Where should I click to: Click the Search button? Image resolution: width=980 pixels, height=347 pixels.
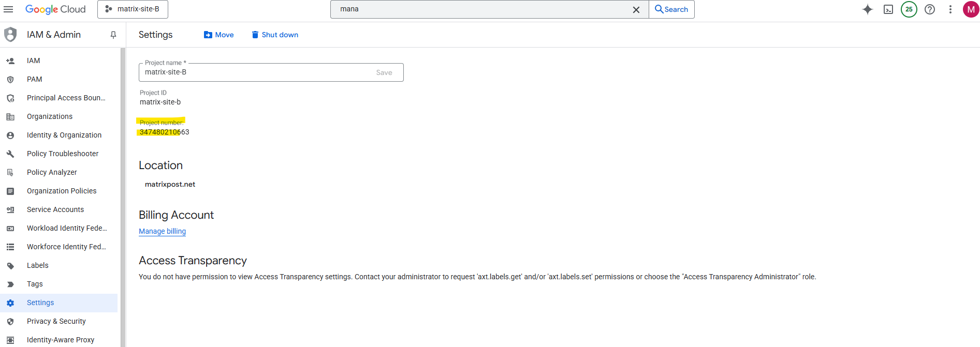(671, 9)
